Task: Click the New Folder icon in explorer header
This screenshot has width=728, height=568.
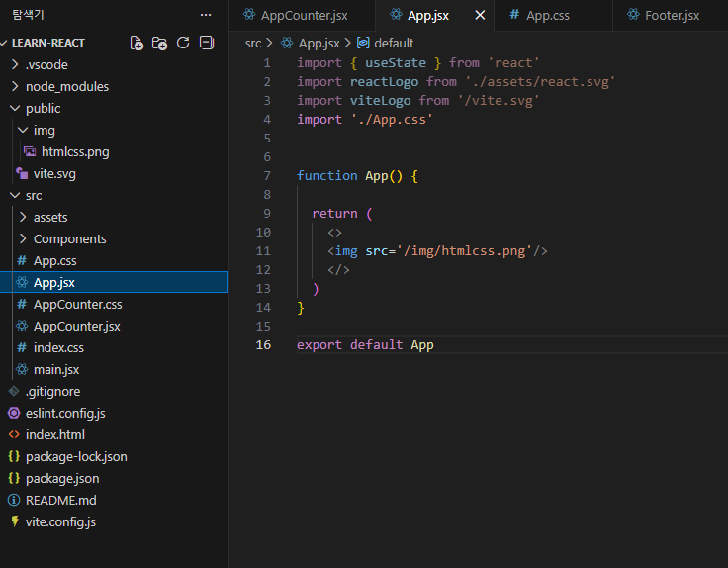Action: point(160,43)
